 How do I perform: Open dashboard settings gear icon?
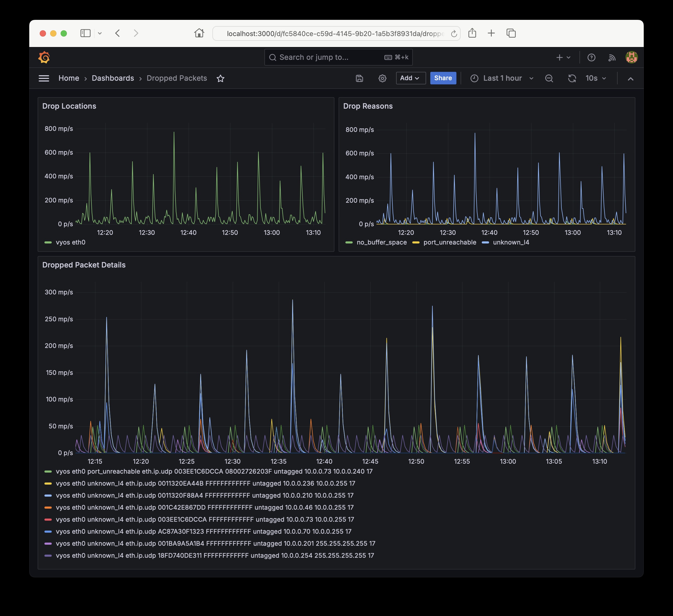tap(382, 78)
